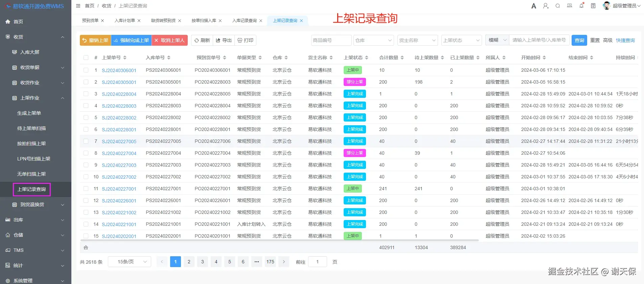Switch to the 入库计划单 tab
The image size is (644, 284).
(125, 21)
